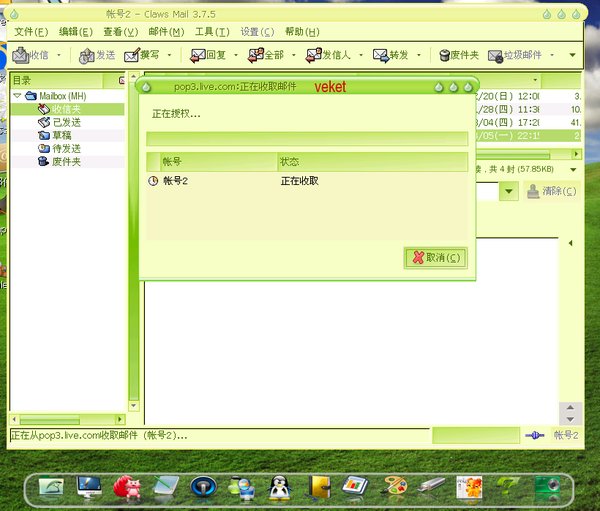Click the 发信人 reply-to-sender icon
This screenshot has width=600, height=511.
tap(314, 56)
